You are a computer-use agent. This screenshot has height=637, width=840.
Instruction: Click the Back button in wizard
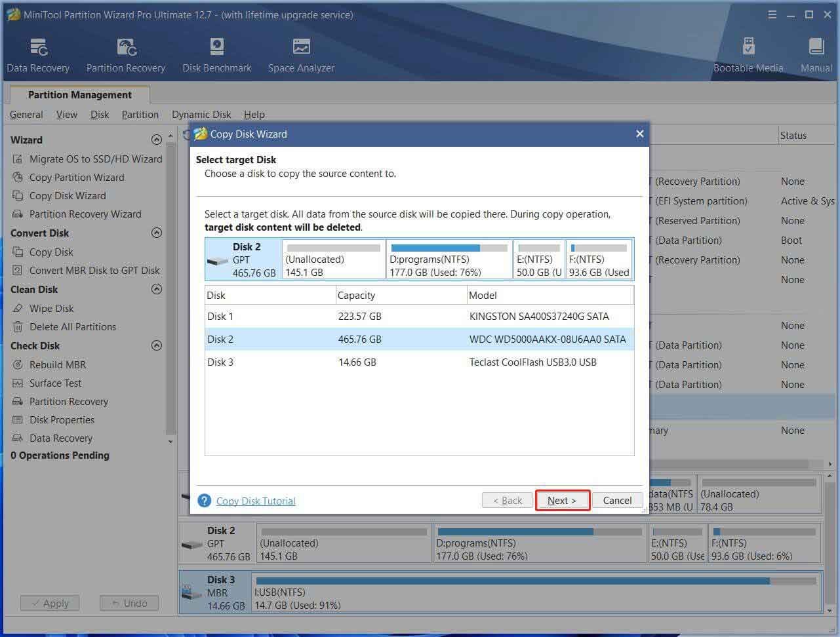[x=507, y=500]
